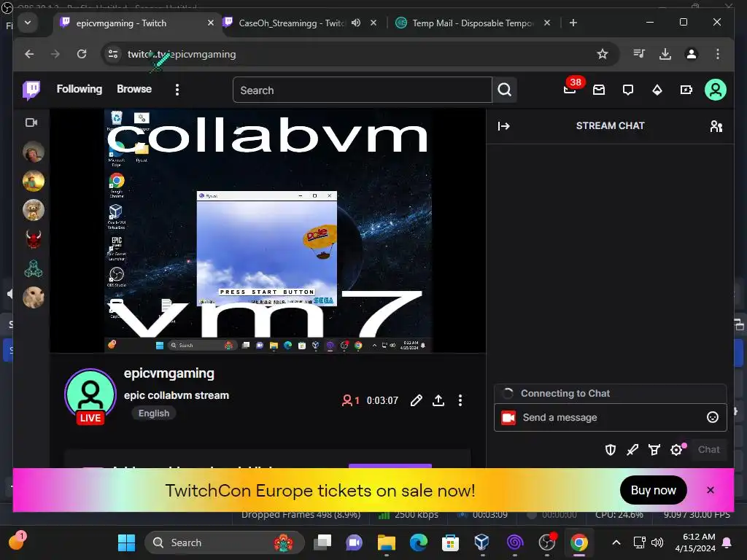747x560 pixels.
Task: Click the site info icon in address bar
Action: point(113,54)
